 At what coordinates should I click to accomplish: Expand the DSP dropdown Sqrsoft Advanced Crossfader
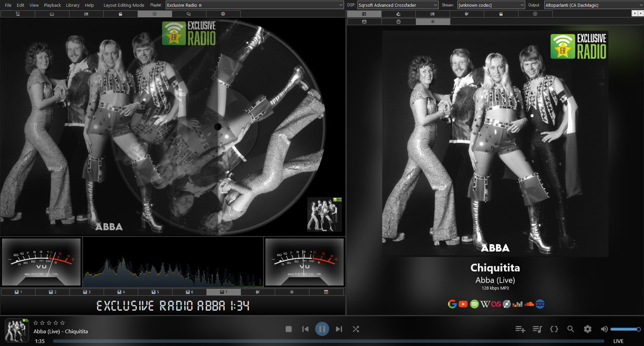(397, 5)
